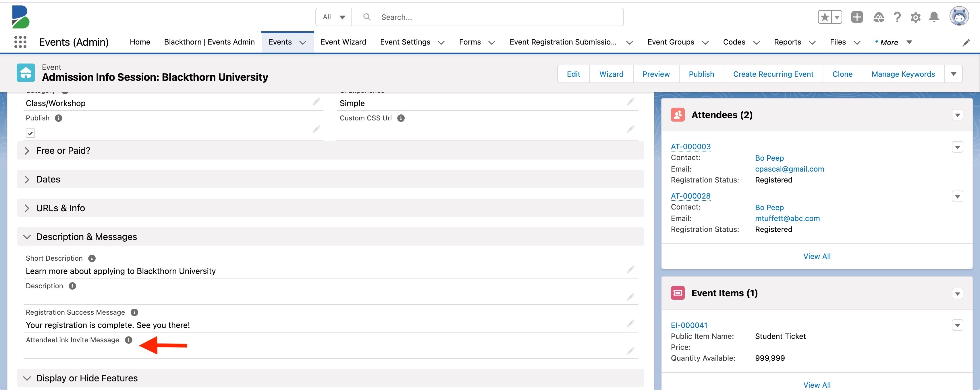980x390 pixels.
Task: Open the Trailhead guidance icon
Action: coord(878,17)
